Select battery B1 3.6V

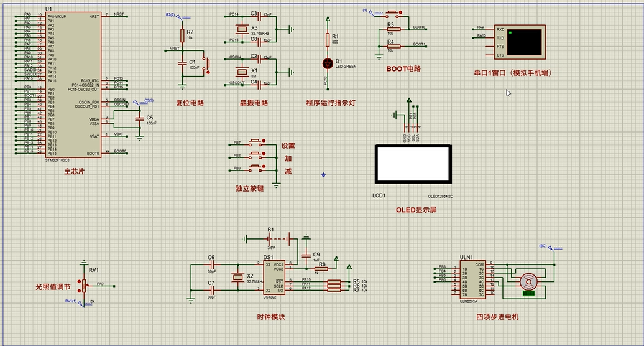[x=279, y=239]
